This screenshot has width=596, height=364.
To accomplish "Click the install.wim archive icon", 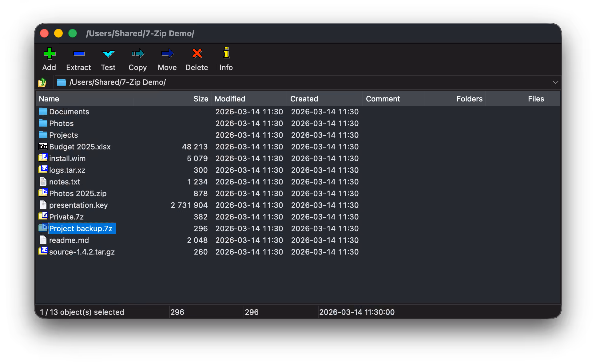I will 43,158.
